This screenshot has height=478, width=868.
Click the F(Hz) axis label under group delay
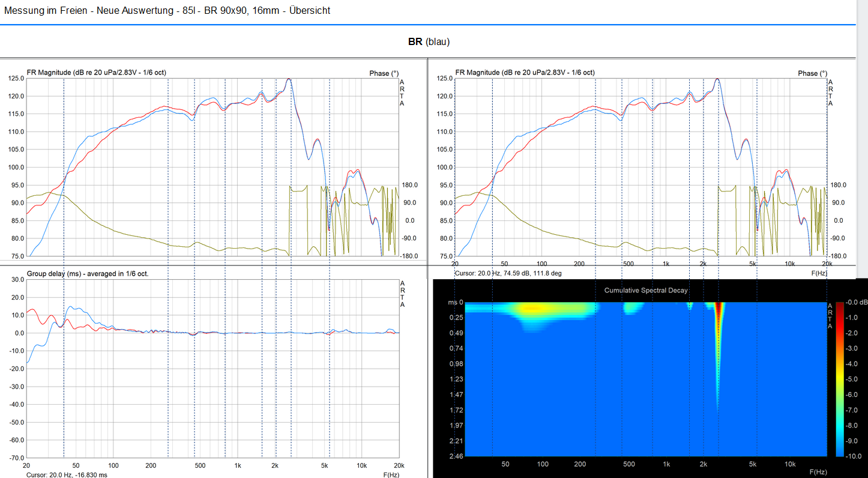tap(392, 474)
